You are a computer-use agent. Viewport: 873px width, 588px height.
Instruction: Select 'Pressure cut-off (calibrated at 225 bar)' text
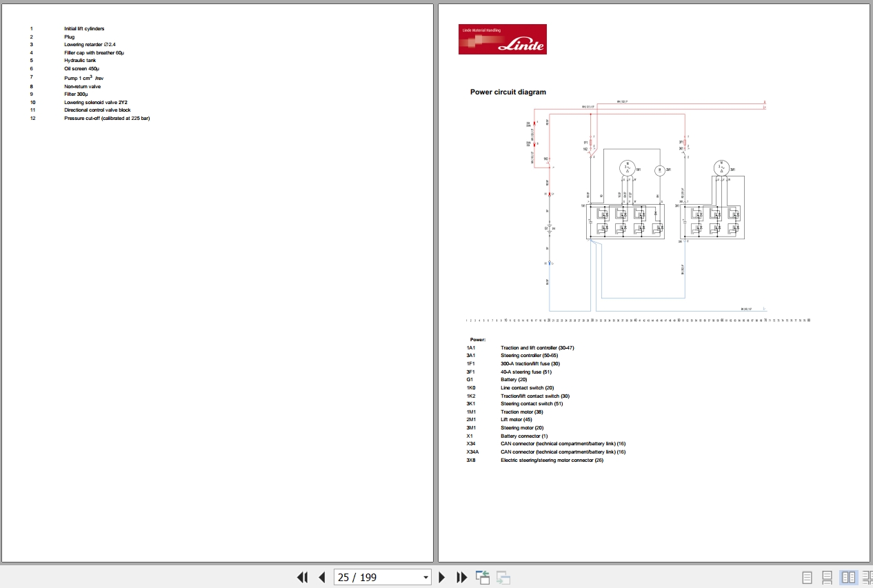107,119
